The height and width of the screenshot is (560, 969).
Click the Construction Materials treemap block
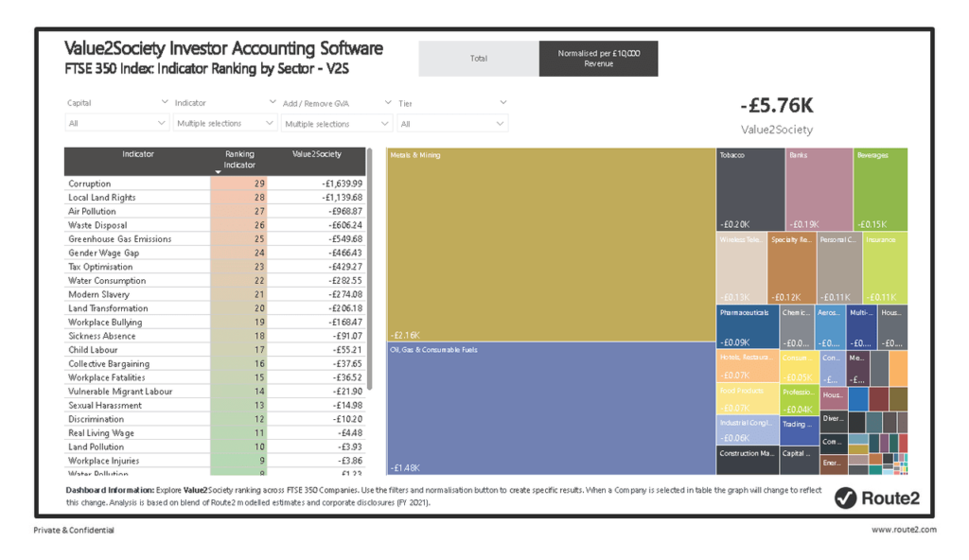(x=748, y=460)
